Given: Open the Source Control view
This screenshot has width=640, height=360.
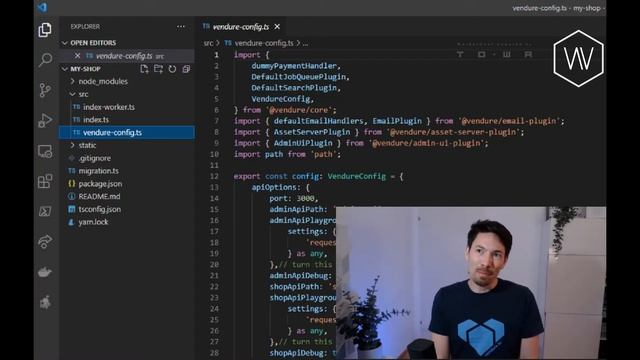Looking at the screenshot, I should (45, 90).
